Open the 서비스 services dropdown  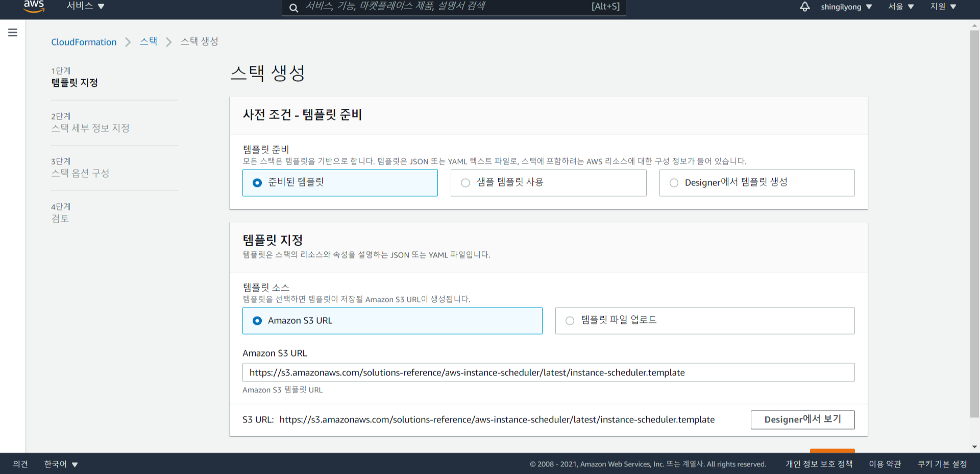pos(85,6)
